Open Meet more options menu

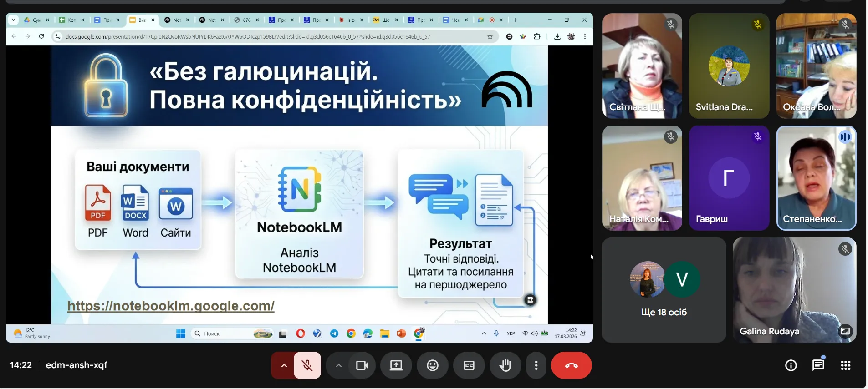click(x=536, y=365)
